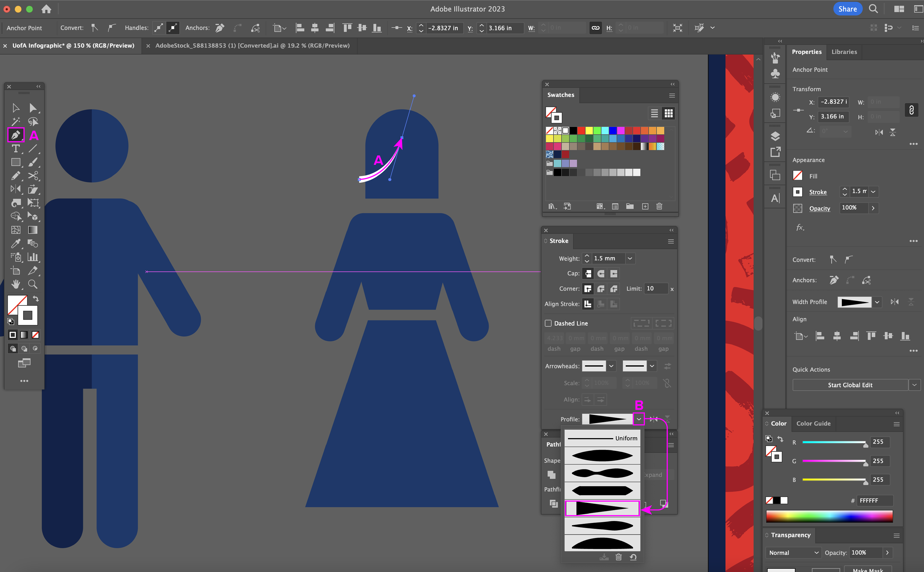
Task: Open the blending mode Normal dropdown
Action: (793, 553)
